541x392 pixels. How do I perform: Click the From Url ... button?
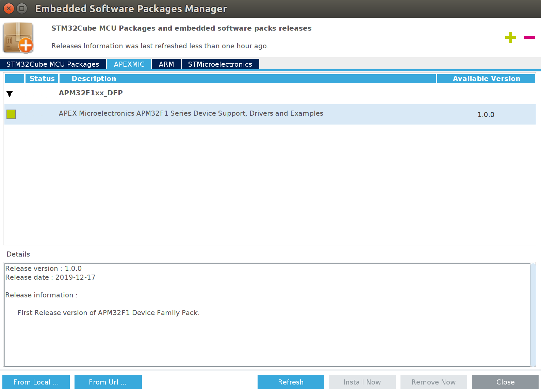pyautogui.click(x=108, y=382)
